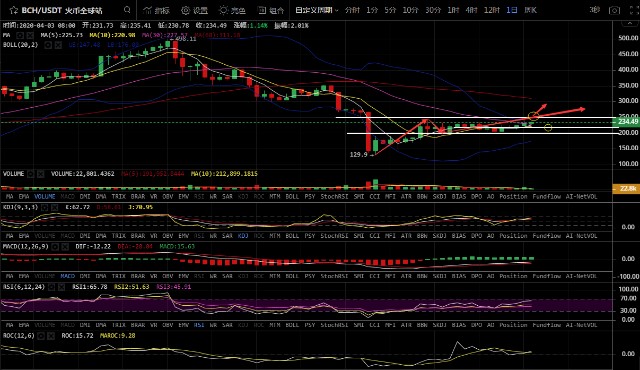The width and height of the screenshot is (640, 370).
Task: Open MACD(12,26,9) parameter settings
Action: tap(55, 247)
